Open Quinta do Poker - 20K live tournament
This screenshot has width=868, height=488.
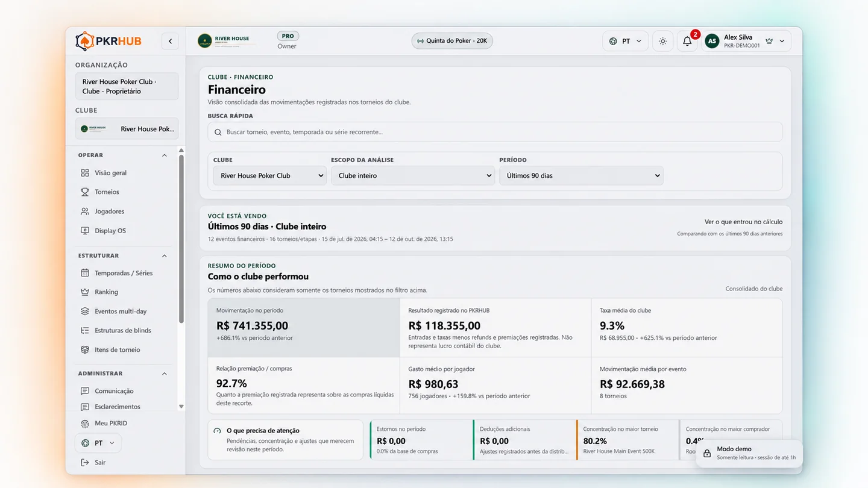[x=452, y=41]
